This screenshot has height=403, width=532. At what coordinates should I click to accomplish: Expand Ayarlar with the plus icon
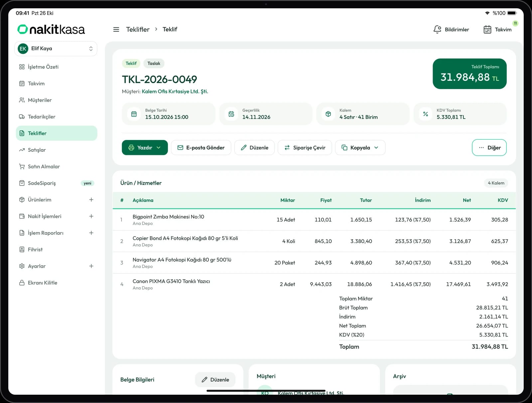point(91,266)
